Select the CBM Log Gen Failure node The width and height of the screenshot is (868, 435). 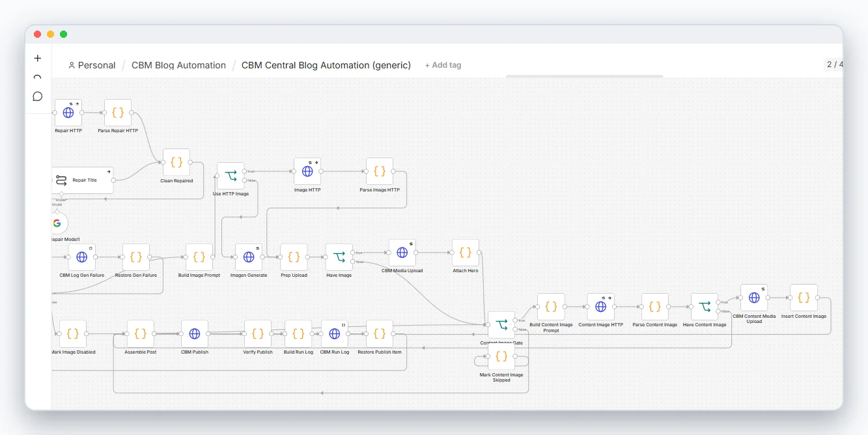point(82,257)
